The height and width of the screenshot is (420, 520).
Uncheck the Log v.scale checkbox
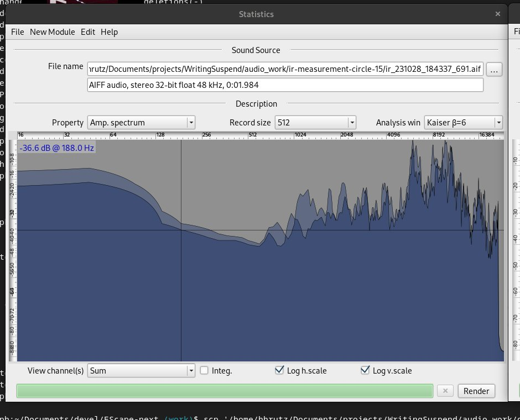tap(365, 371)
